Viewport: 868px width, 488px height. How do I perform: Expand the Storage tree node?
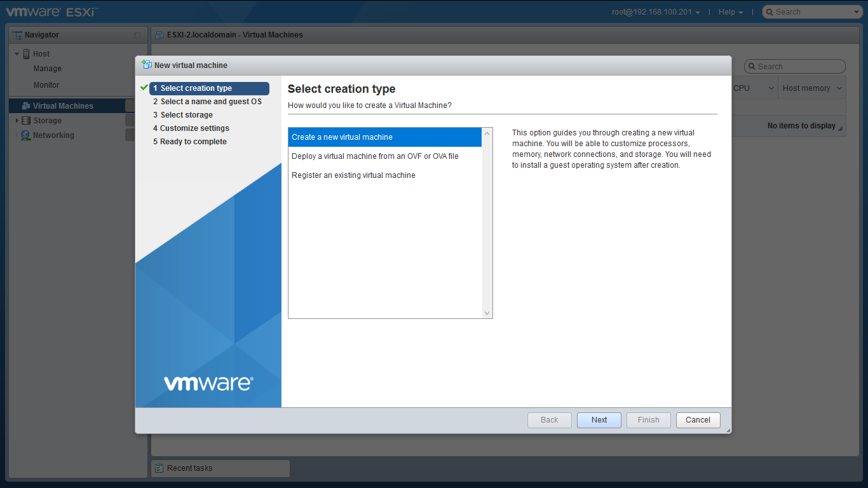pos(17,121)
